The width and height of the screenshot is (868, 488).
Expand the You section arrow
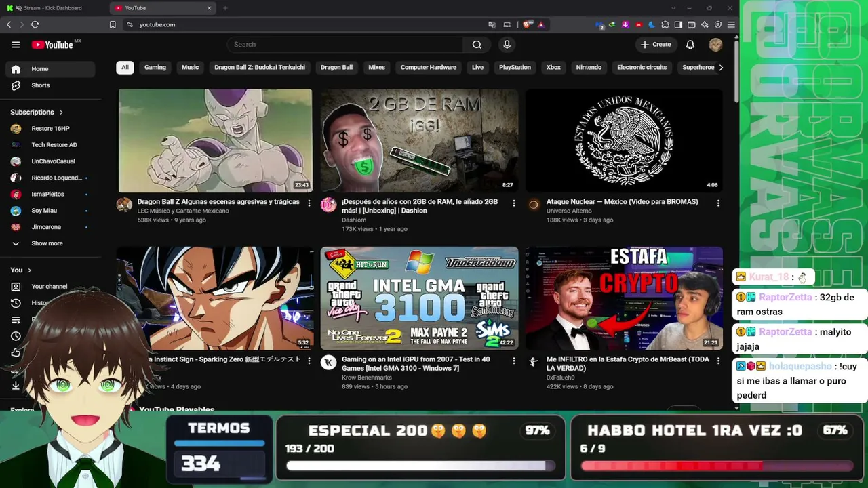[29, 270]
